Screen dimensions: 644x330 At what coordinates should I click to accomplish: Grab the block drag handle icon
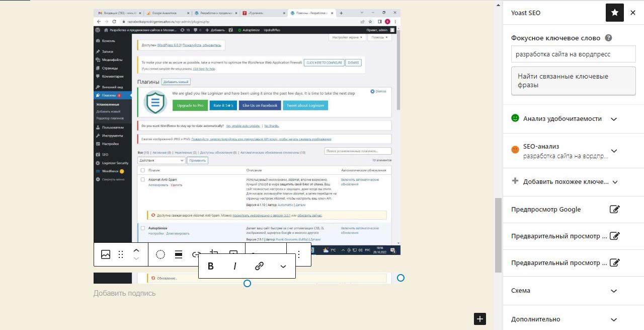121,254
